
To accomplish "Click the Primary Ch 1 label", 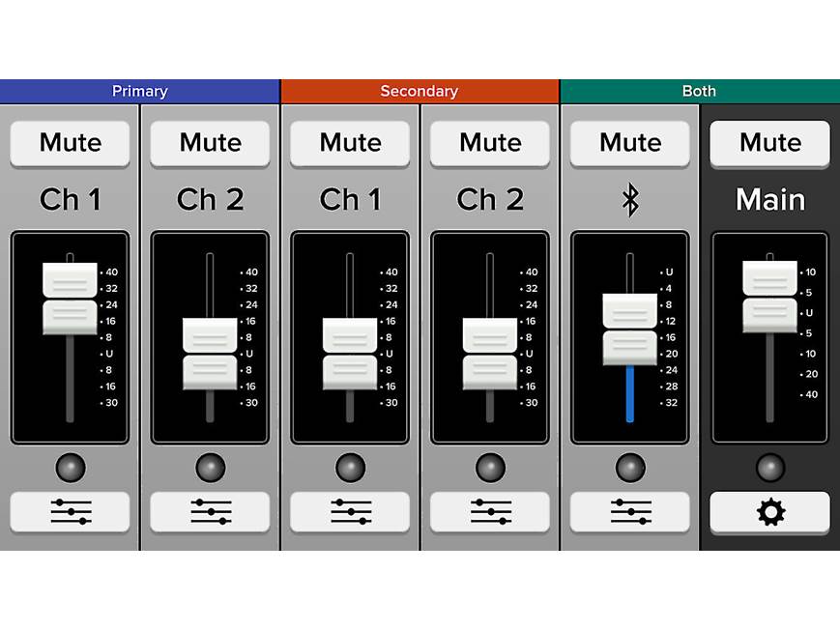I will click(x=71, y=200).
